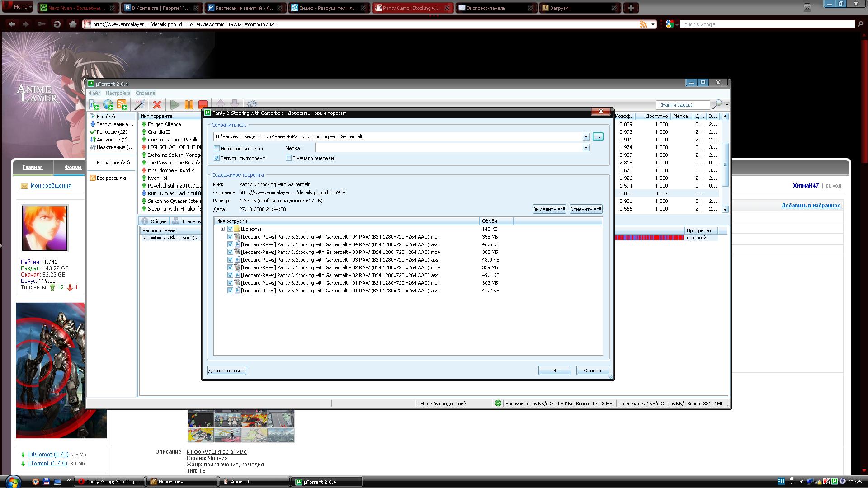This screenshot has width=868, height=488.
Task: Enable 'Не проверять хеш' checkbox
Action: coord(217,149)
